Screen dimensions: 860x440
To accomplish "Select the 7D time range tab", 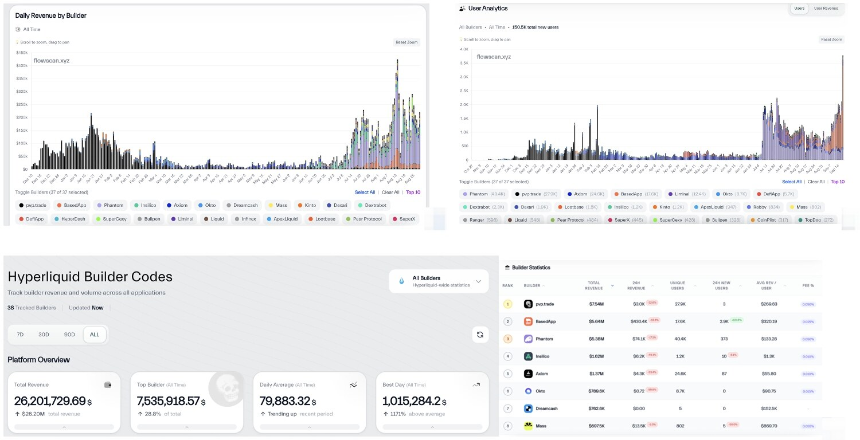I will pos(20,334).
